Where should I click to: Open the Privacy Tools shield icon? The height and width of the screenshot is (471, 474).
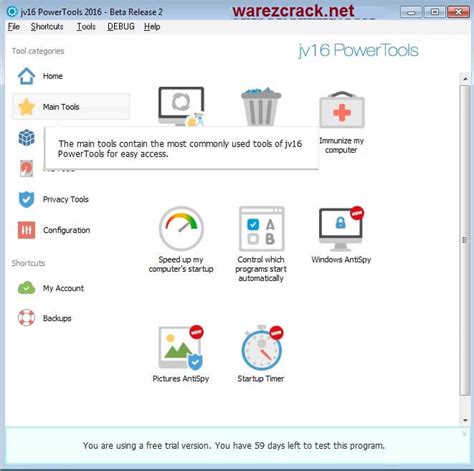(26, 199)
